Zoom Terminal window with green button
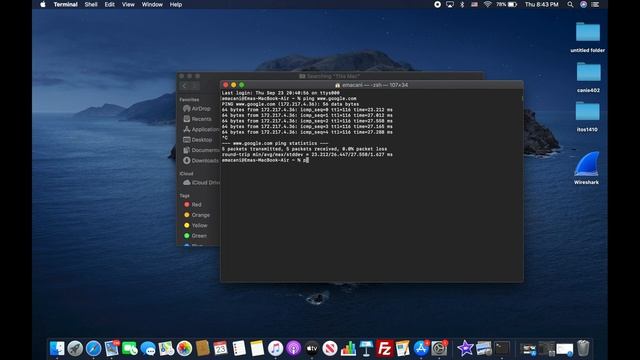Screen dimensions: 640x360 pos(242,85)
